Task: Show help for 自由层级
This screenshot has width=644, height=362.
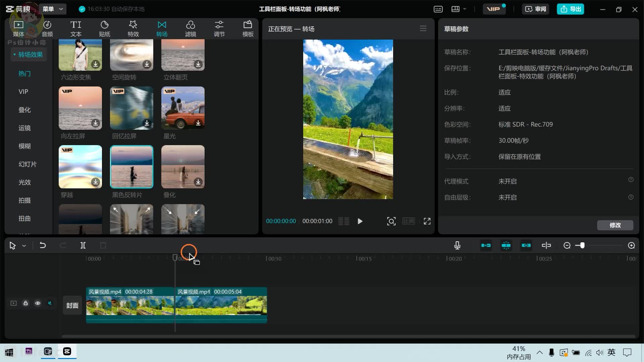Action: [x=631, y=197]
